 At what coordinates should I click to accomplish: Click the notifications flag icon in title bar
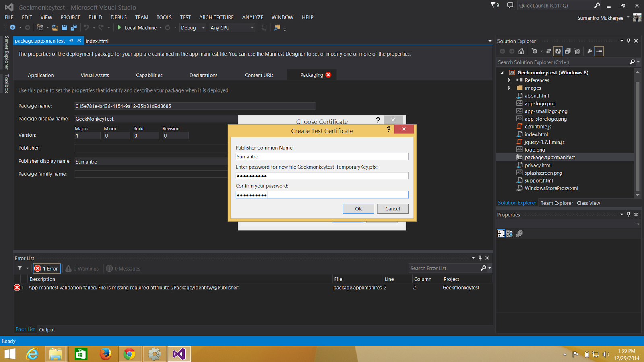pos(495,5)
